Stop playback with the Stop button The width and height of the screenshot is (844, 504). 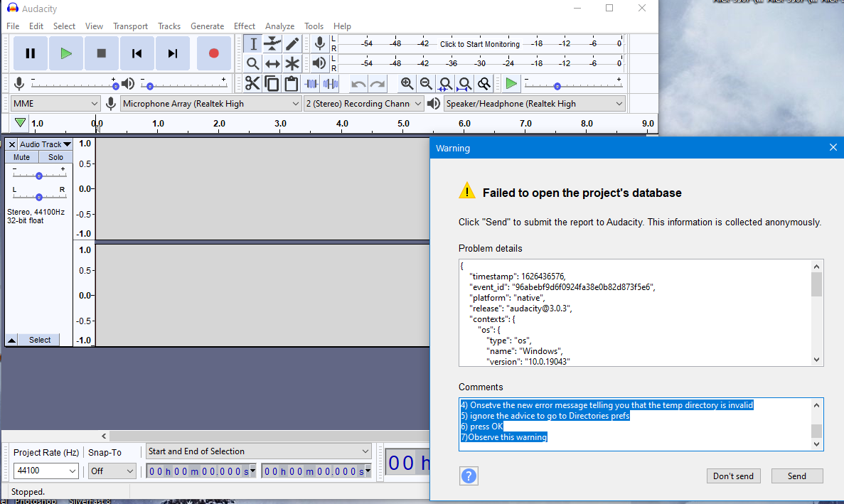pyautogui.click(x=101, y=53)
